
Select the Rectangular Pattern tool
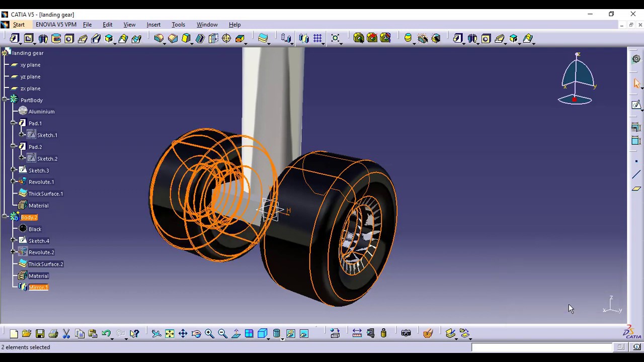point(317,38)
